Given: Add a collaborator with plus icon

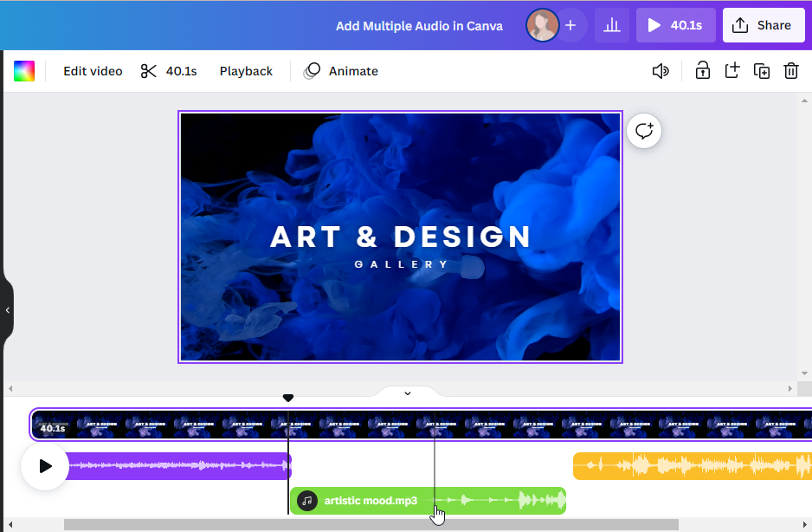Looking at the screenshot, I should (x=570, y=25).
